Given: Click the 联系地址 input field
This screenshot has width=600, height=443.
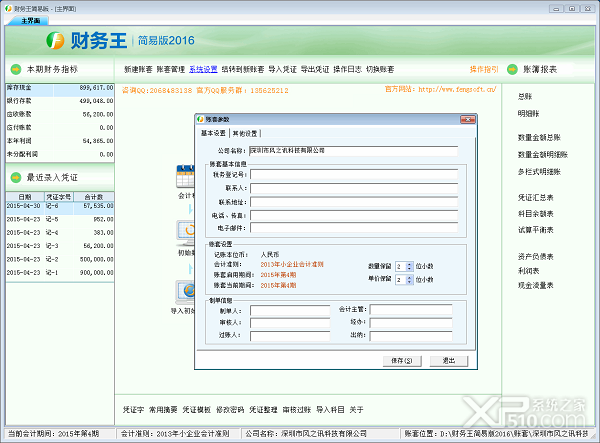Looking at the screenshot, I should (x=354, y=202).
